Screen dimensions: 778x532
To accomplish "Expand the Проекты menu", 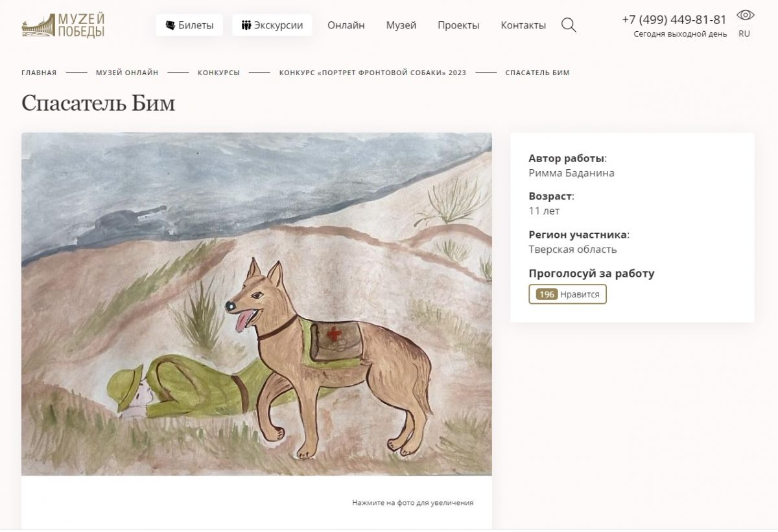I will [458, 25].
